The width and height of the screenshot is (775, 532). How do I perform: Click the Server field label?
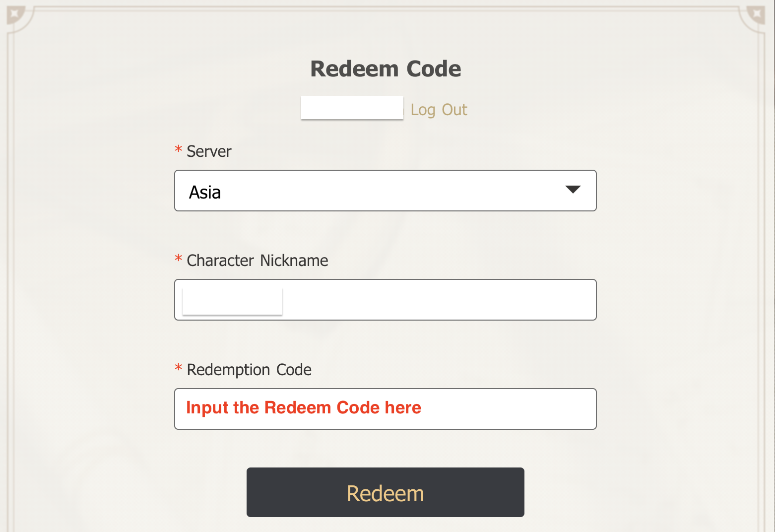pyautogui.click(x=208, y=151)
